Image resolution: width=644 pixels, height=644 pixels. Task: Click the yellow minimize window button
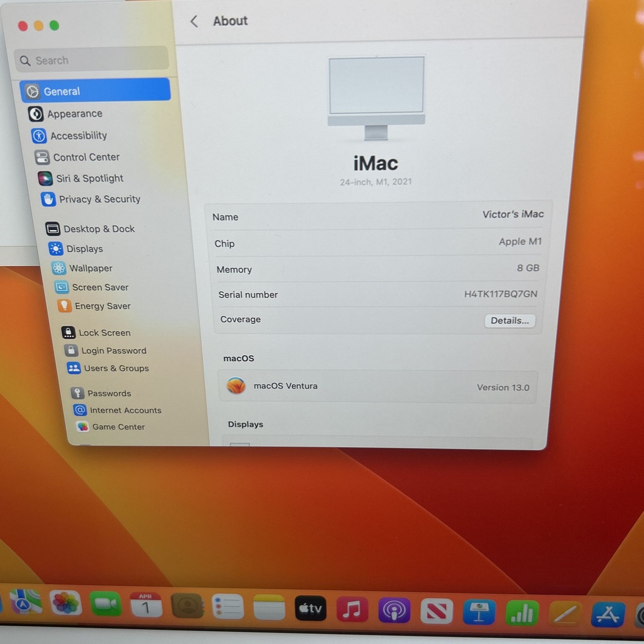click(x=39, y=25)
